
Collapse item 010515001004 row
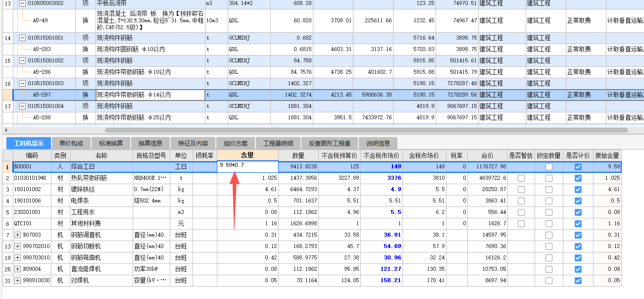pyautogui.click(x=22, y=106)
